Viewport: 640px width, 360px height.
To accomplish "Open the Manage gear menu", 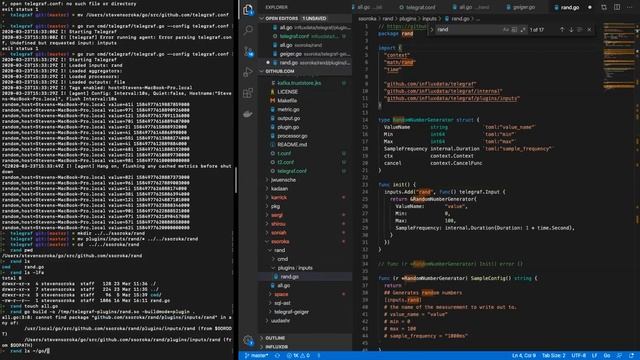I will pyautogui.click(x=248, y=340).
